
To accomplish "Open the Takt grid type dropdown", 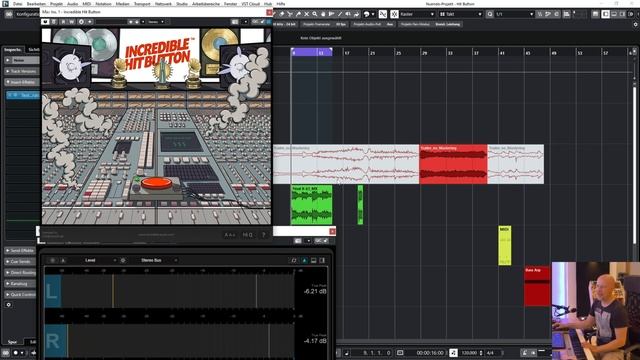I will [x=460, y=14].
